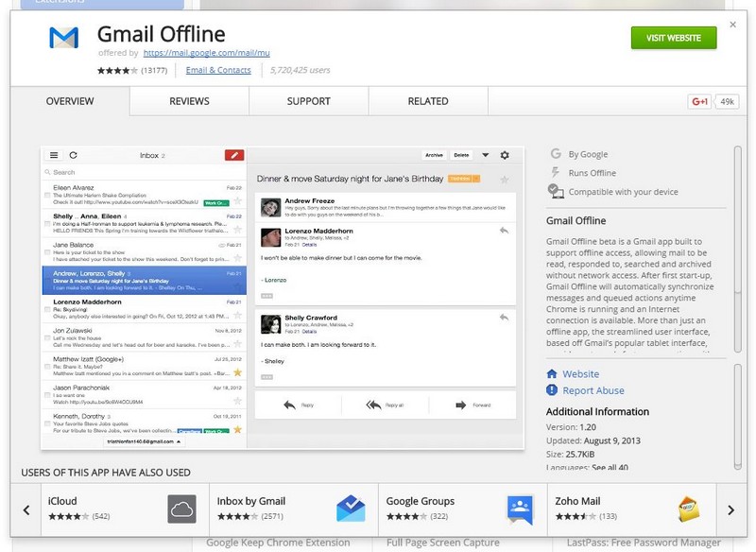Image resolution: width=756 pixels, height=552 pixels.
Task: Open the Email & Contacts category link
Action: [218, 70]
